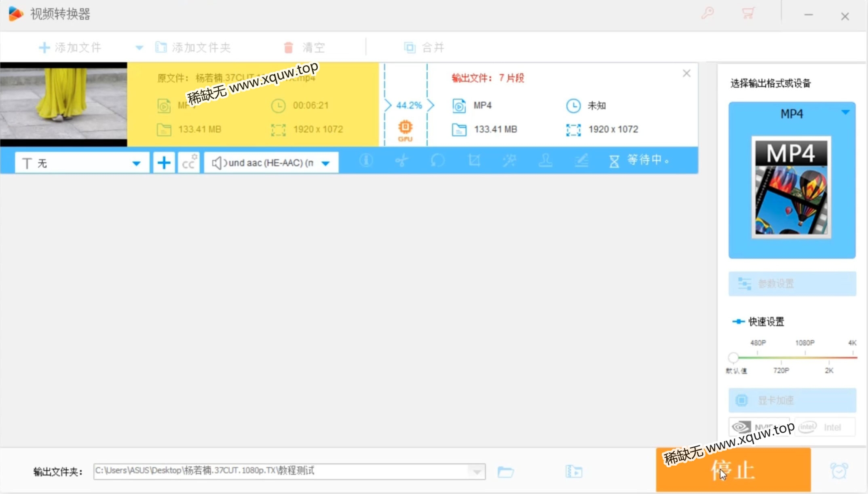Toggle graphics card acceleration (显卡加速)

point(792,400)
